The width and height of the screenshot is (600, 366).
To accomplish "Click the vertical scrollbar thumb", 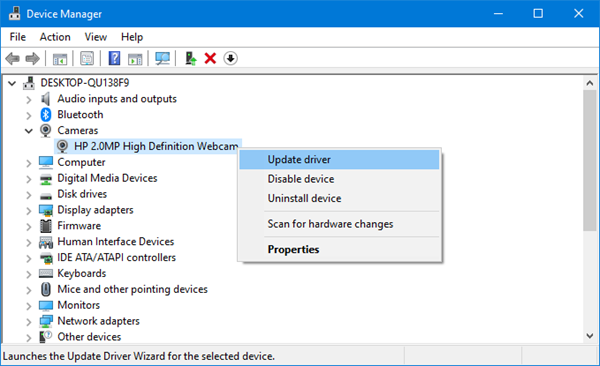I will click(x=590, y=161).
